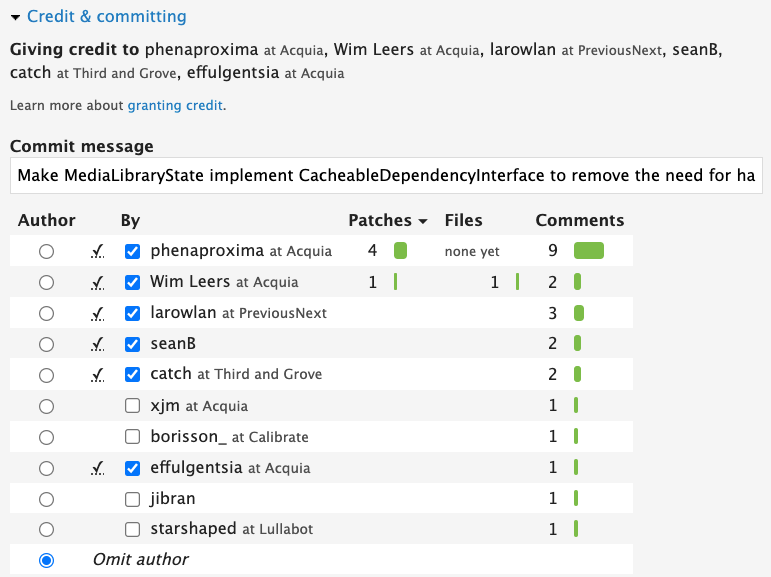The height and width of the screenshot is (577, 771).
Task: Click the credit tick icon beside larowlan
Action: pos(97,314)
